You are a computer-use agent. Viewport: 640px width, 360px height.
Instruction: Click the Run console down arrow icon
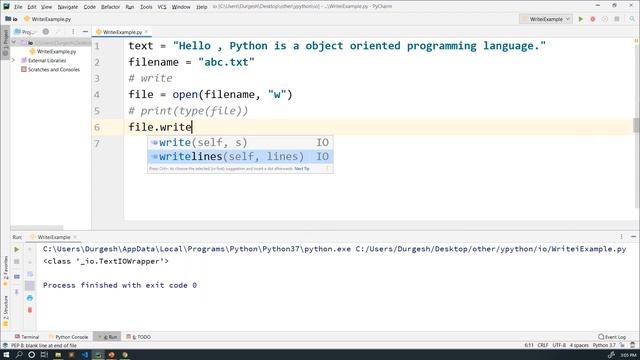[x=30, y=262]
